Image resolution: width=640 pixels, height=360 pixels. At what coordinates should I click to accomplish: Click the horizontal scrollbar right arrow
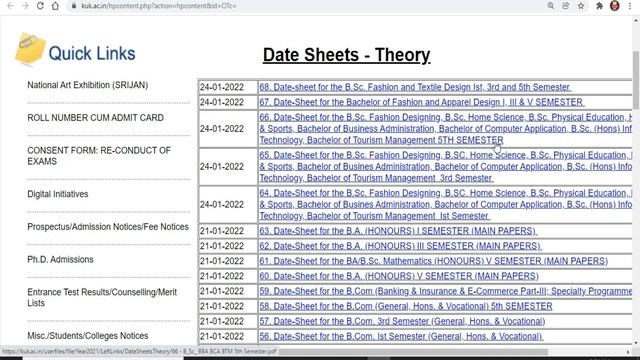click(x=628, y=352)
